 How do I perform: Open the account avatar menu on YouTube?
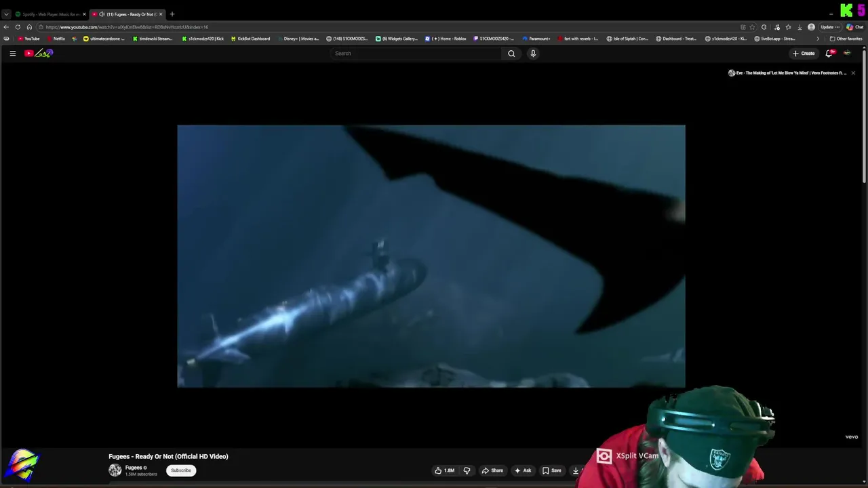coord(847,54)
